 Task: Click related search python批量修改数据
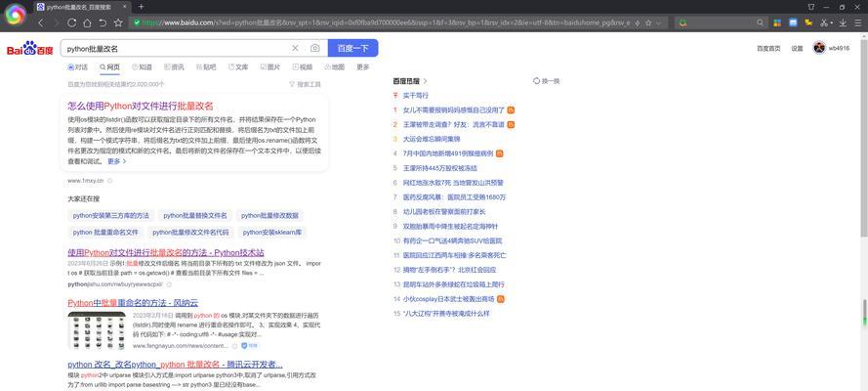point(269,215)
